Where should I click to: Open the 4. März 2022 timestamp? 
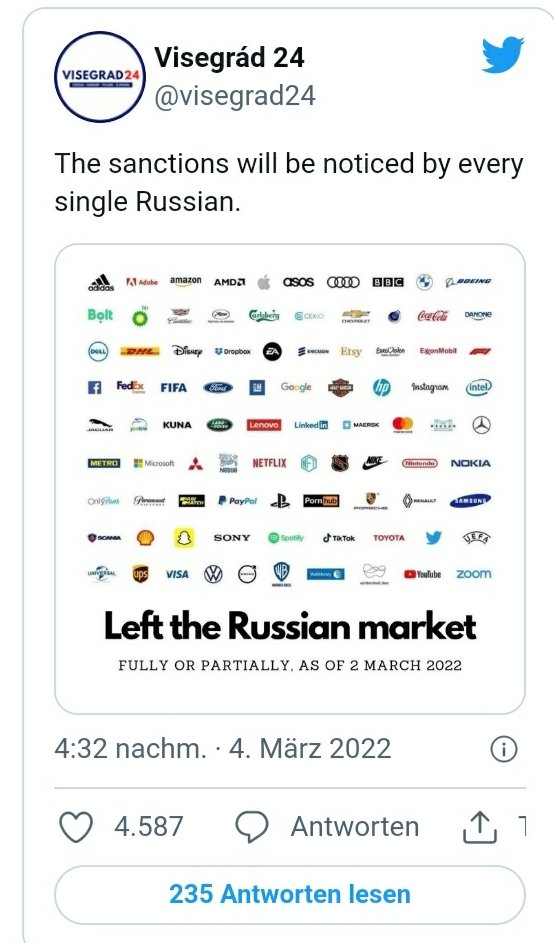pos(310,749)
